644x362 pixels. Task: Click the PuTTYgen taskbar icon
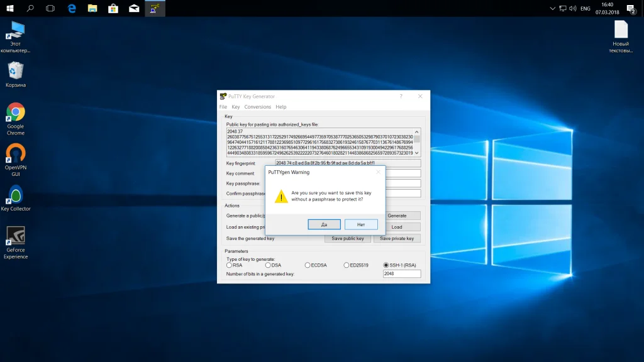pos(155,8)
